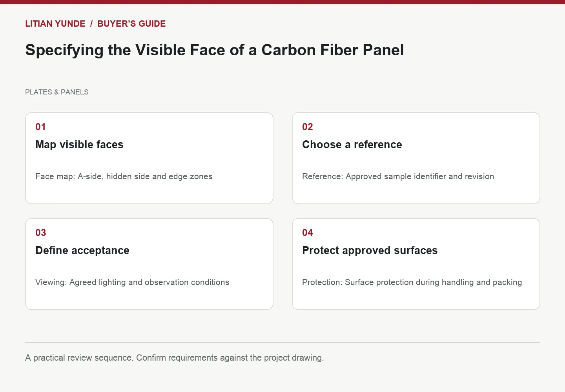The height and width of the screenshot is (392, 565).
Task: Click the horizontal divider above footer
Action: pos(282,343)
